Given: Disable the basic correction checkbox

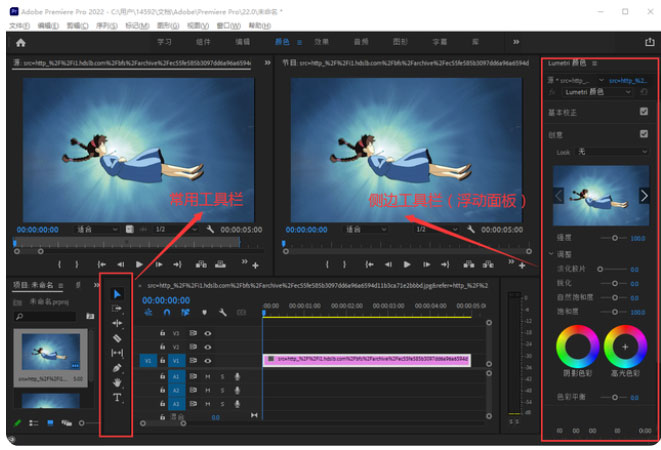Looking at the screenshot, I should tap(644, 111).
